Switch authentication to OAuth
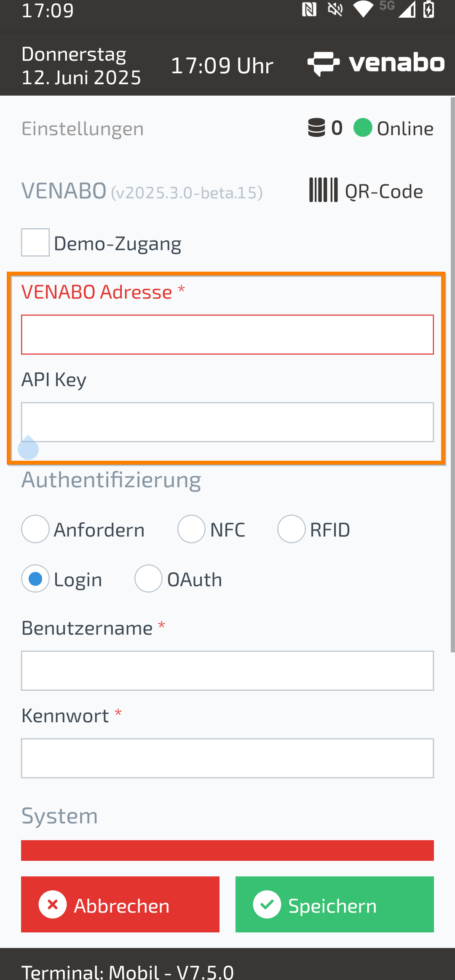Screen dimensions: 455x980 148,579
